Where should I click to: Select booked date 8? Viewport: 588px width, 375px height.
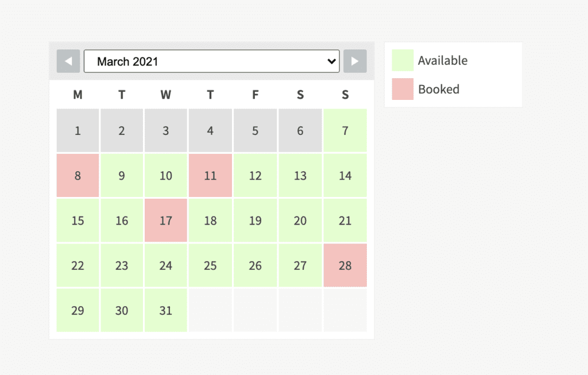point(78,176)
